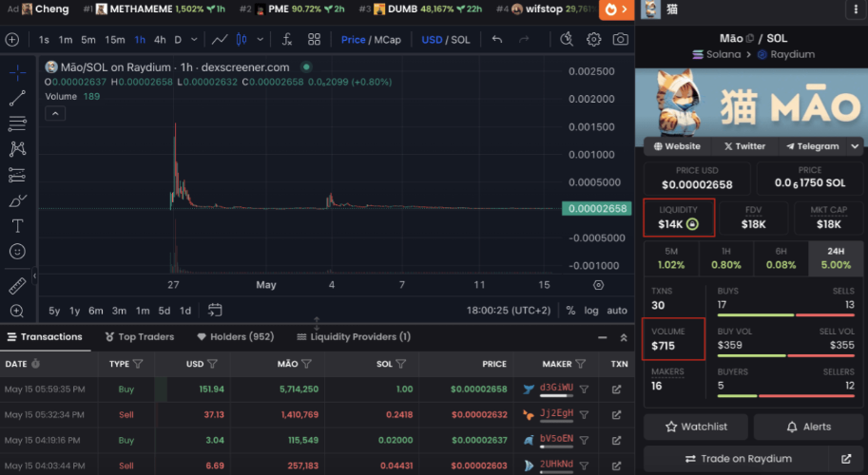Take a chart snapshot with camera icon

tap(620, 40)
